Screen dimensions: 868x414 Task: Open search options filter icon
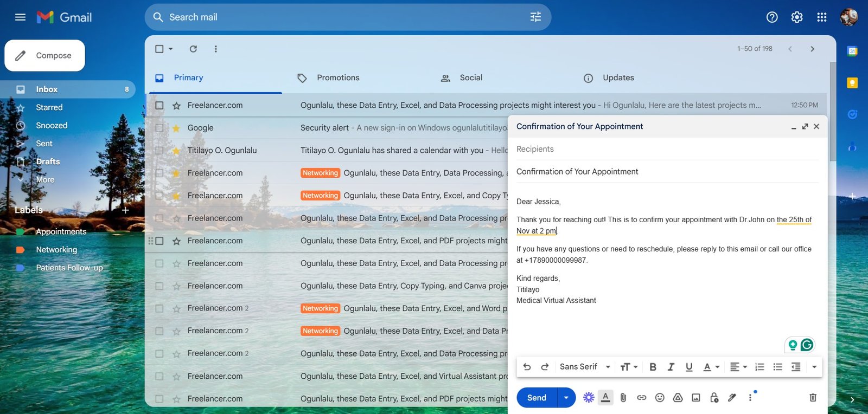point(535,17)
